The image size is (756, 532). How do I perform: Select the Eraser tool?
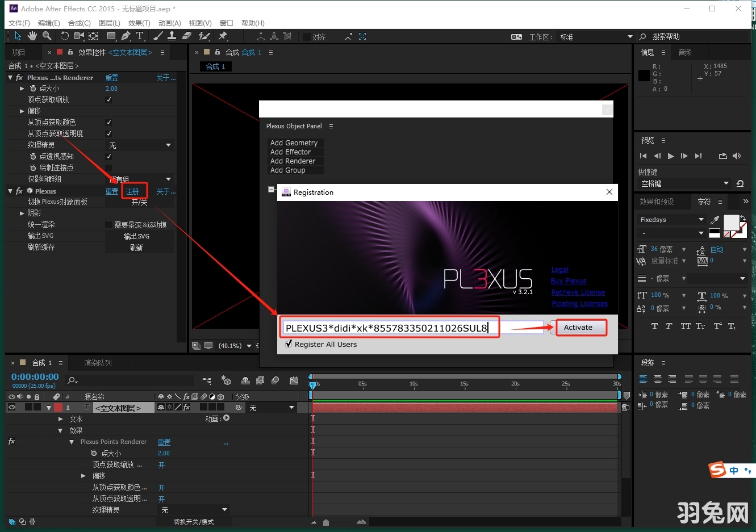186,36
